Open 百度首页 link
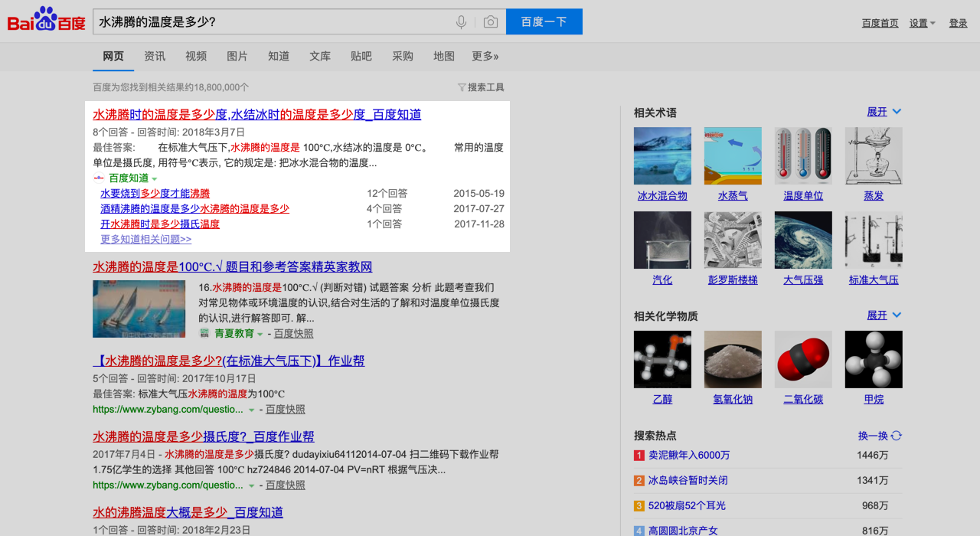 coord(880,23)
